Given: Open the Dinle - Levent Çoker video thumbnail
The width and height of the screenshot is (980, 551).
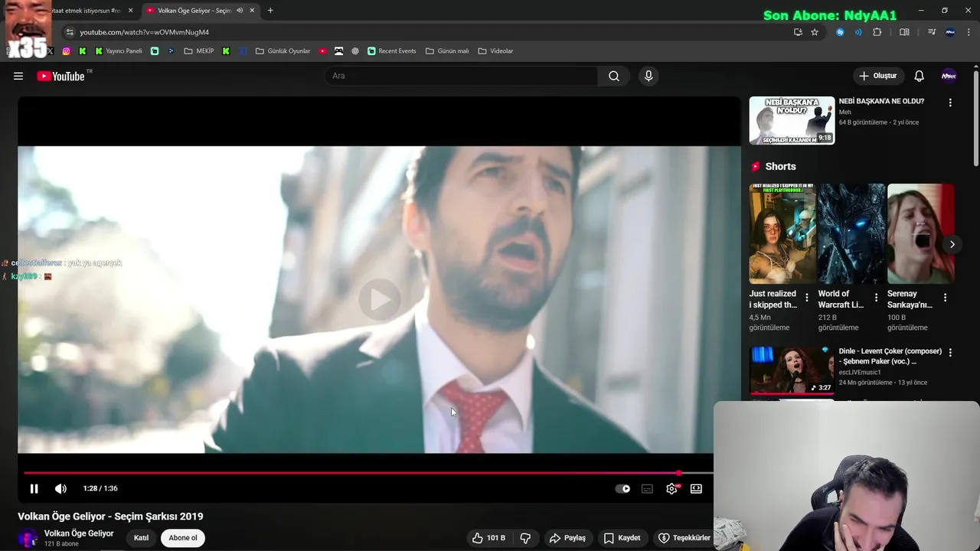Looking at the screenshot, I should pos(792,370).
